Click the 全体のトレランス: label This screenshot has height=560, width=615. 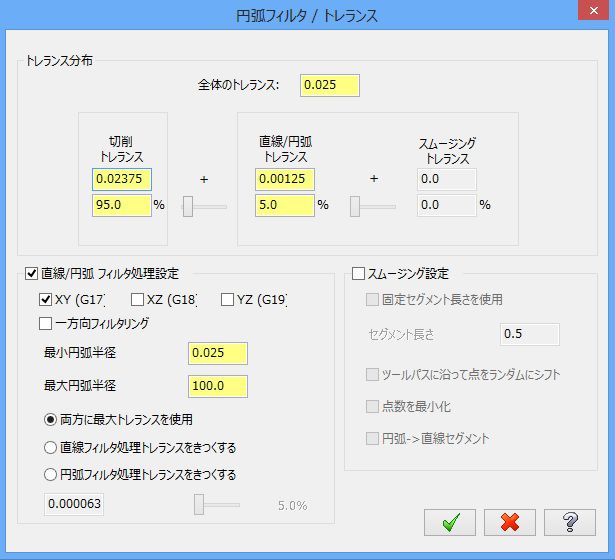pyautogui.click(x=238, y=85)
